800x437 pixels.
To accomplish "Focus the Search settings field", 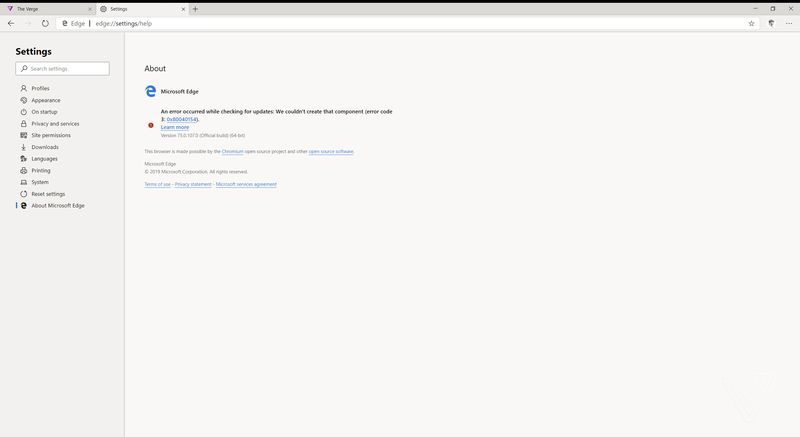I will point(62,68).
